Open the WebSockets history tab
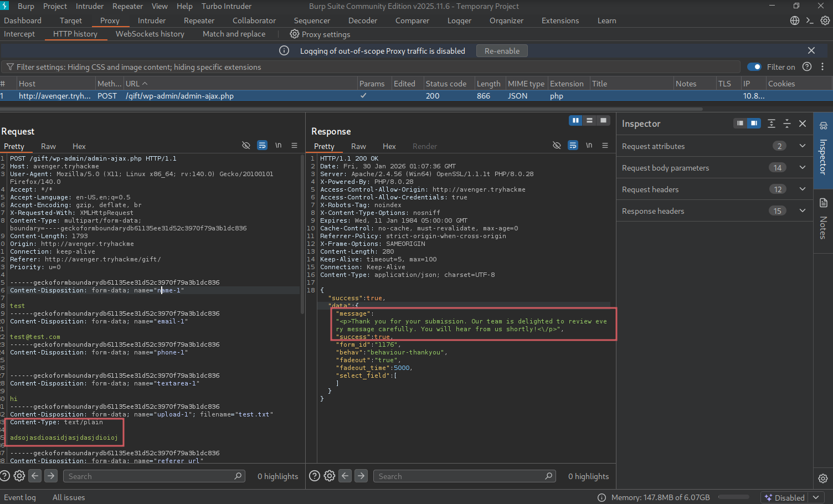The height and width of the screenshot is (504, 833). pos(150,34)
